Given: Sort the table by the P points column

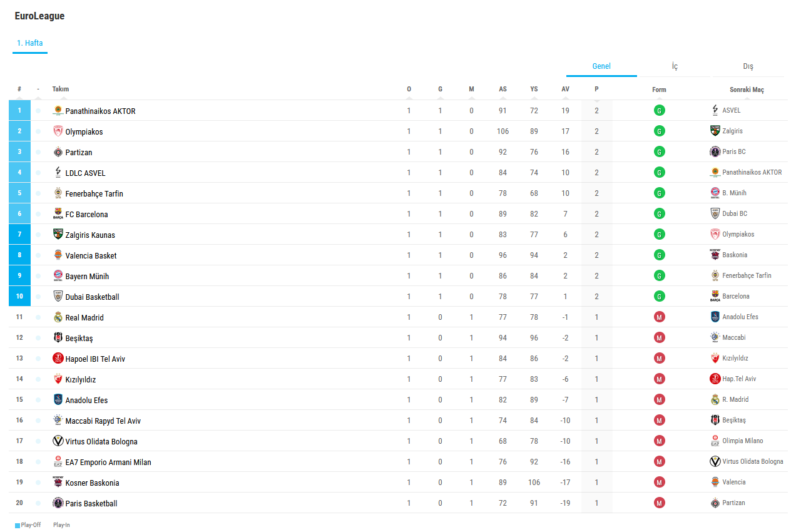Looking at the screenshot, I should (x=596, y=90).
